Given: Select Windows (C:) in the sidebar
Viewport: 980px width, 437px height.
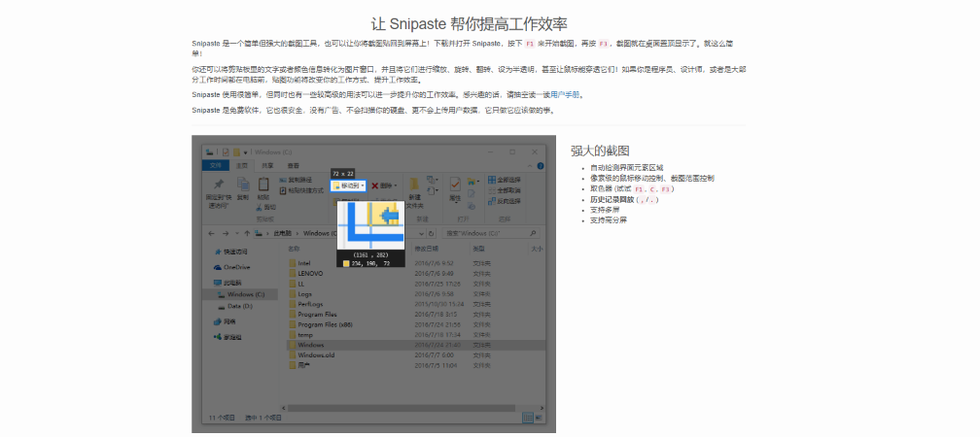Looking at the screenshot, I should coord(241,294).
